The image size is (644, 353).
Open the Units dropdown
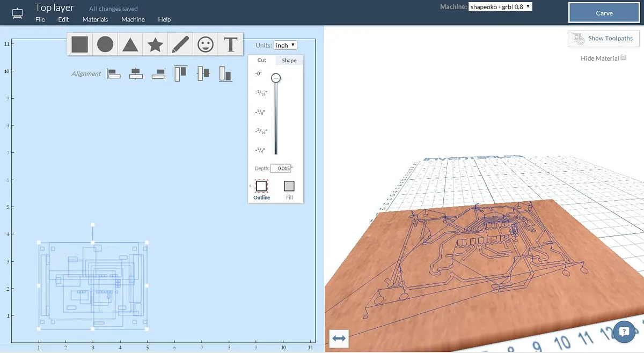point(285,46)
